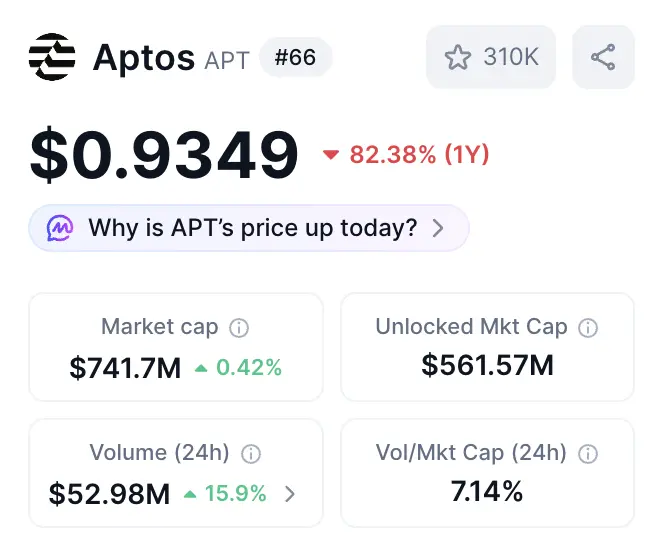The image size is (658, 542).
Task: Click the Vol/Mkt Cap 7.14% card
Action: click(x=487, y=473)
